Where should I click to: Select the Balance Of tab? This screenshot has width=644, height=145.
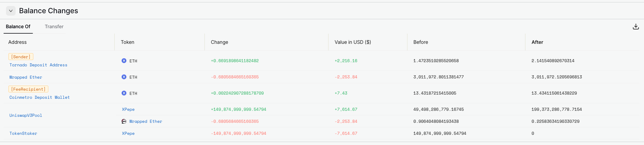coord(18,26)
